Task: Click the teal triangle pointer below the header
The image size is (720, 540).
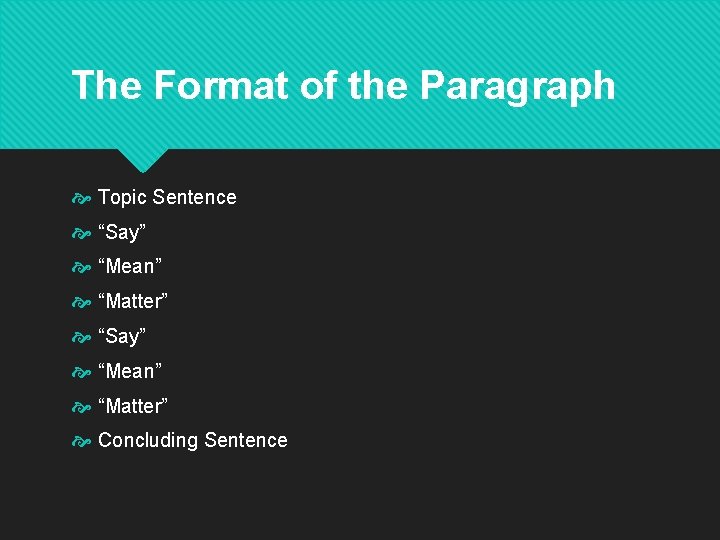Action: click(x=142, y=159)
